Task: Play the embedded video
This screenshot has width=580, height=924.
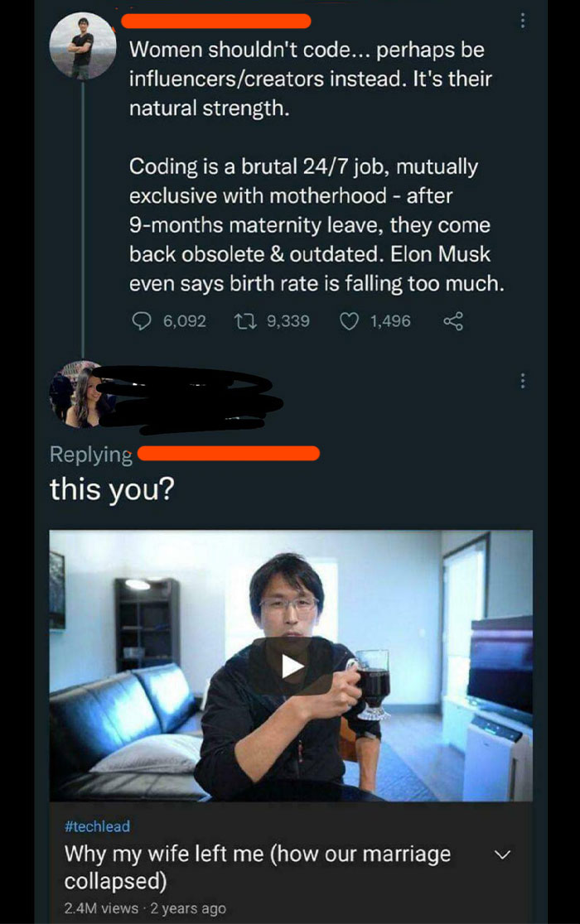Action: tap(291, 667)
